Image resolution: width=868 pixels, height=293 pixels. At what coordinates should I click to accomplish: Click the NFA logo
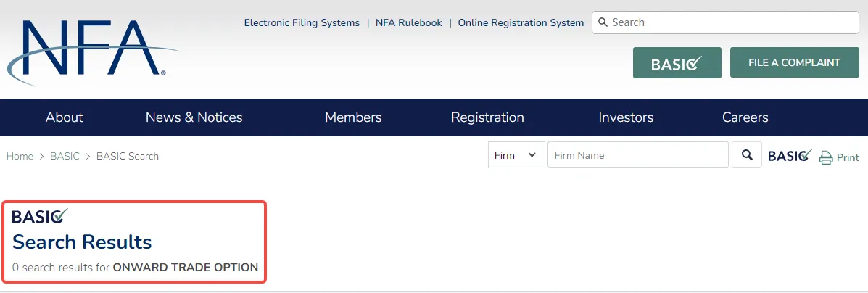(92, 51)
